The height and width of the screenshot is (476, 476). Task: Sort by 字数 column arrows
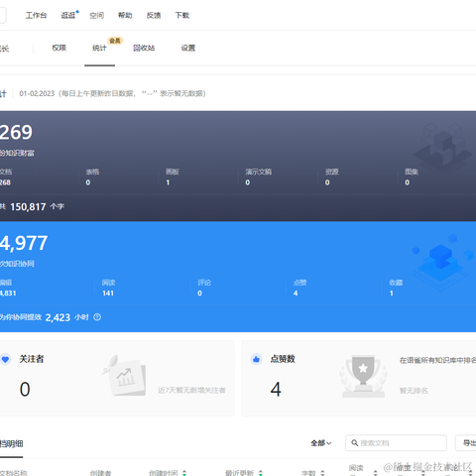(322, 473)
